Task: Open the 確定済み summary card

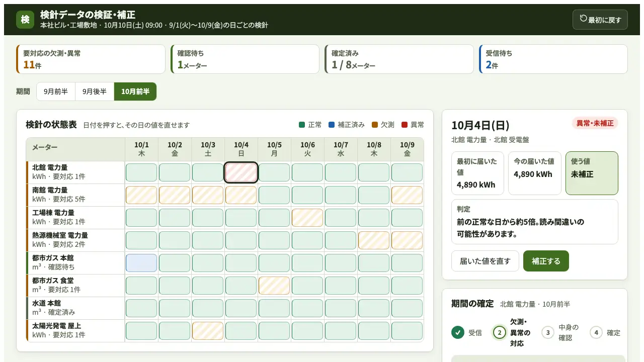Action: click(398, 59)
